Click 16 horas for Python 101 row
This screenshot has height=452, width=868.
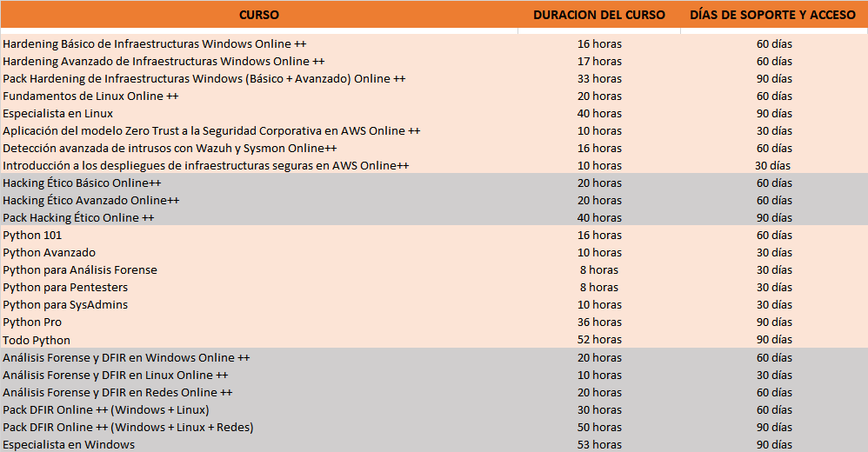[x=599, y=236]
